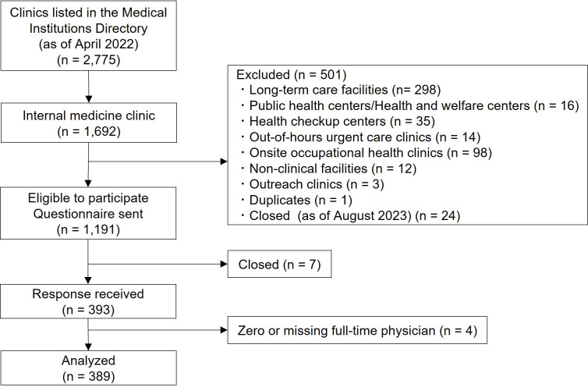Click the arrowhead pointing to the Excluded box
The height and width of the screenshot is (387, 588).
tap(222, 163)
